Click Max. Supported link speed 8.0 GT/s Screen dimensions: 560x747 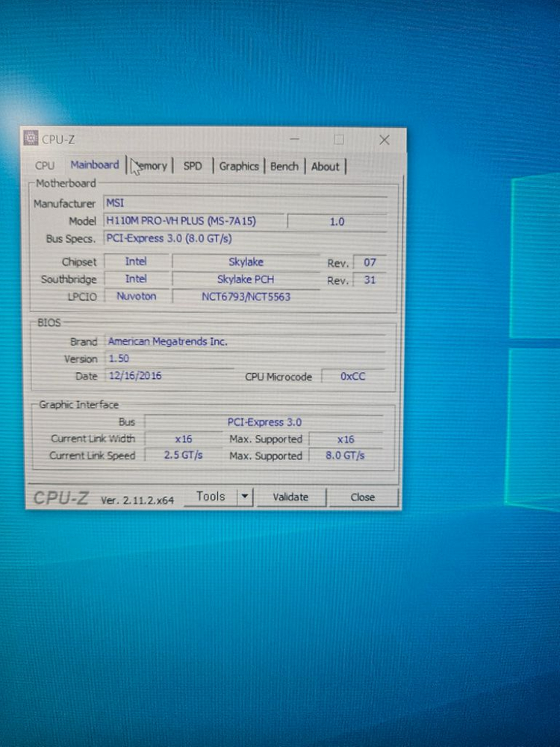346,456
